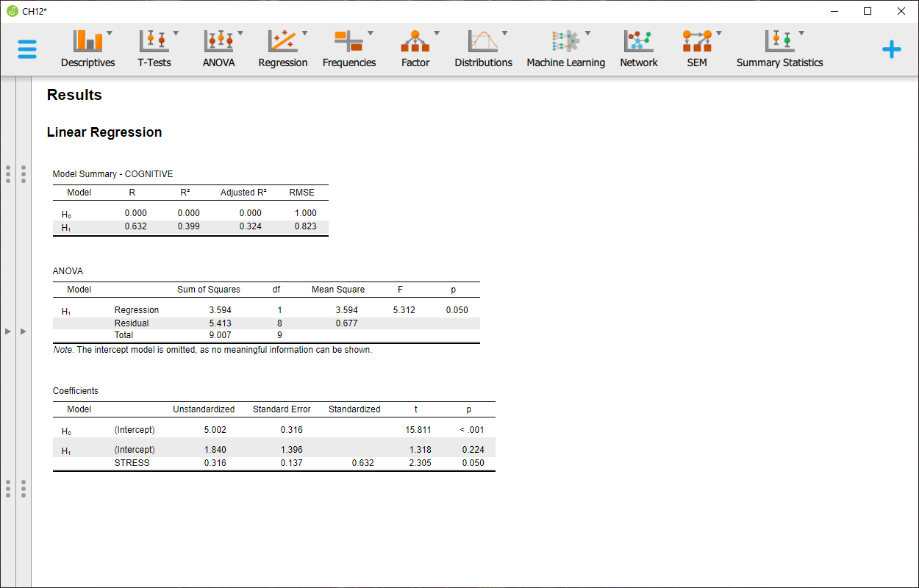This screenshot has width=919, height=588.
Task: Expand the Distributions dropdown arrow
Action: click(505, 32)
